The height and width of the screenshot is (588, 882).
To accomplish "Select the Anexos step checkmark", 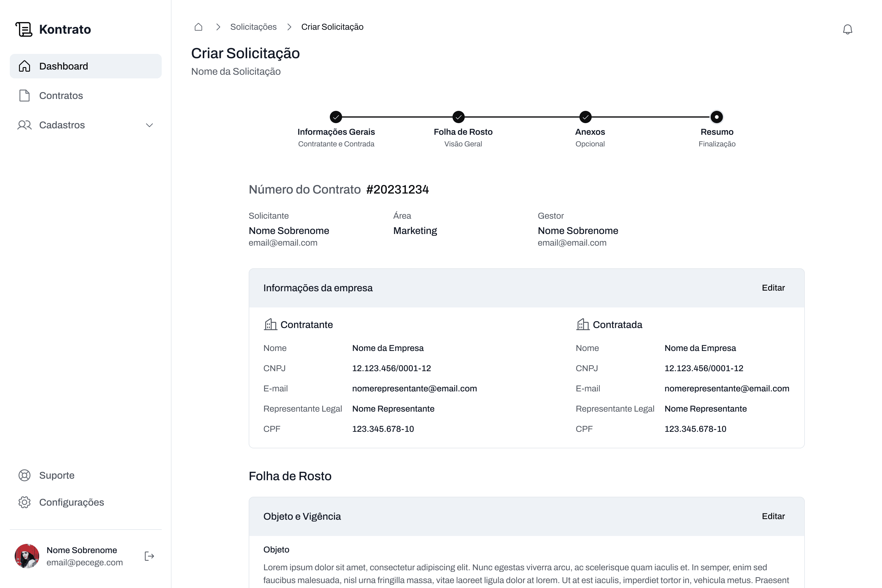I will (x=585, y=117).
